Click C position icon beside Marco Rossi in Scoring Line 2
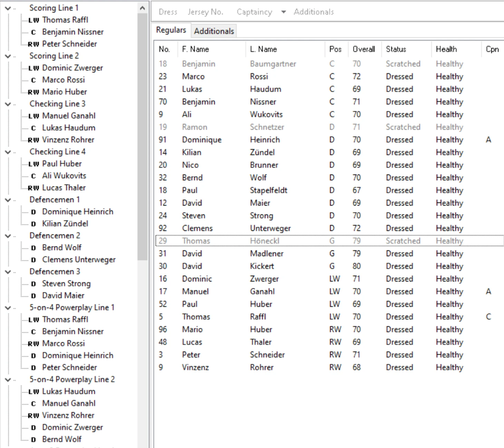Screen dimensions: 504x448 pos(33,80)
